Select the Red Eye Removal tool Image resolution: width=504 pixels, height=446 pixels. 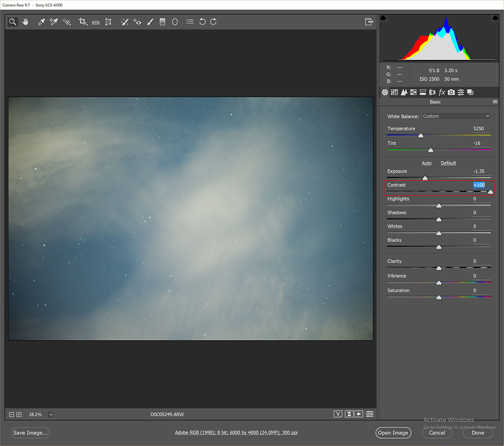pyautogui.click(x=137, y=22)
